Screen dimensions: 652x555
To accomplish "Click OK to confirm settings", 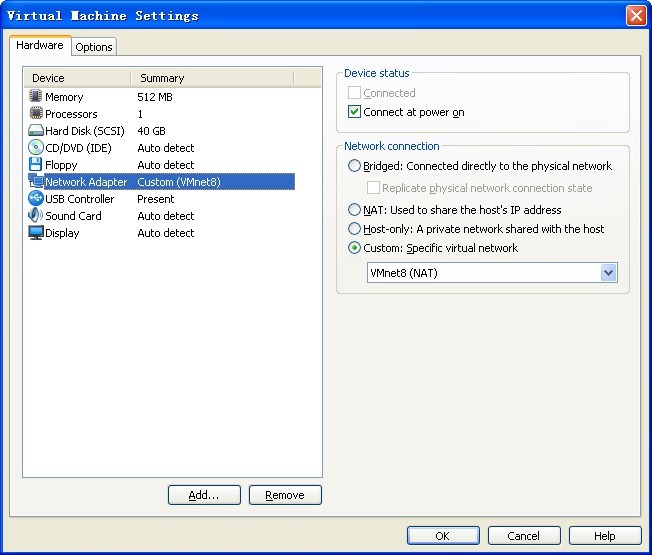I will (442, 536).
